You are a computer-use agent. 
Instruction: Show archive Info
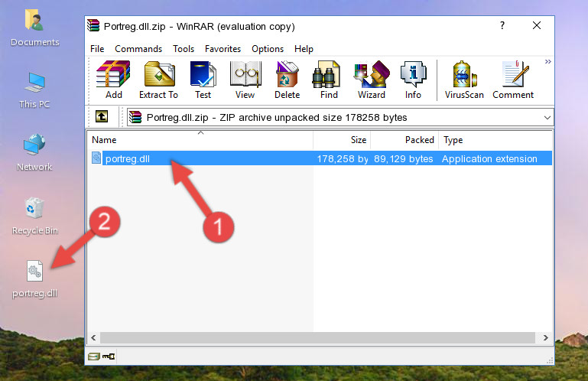click(413, 80)
